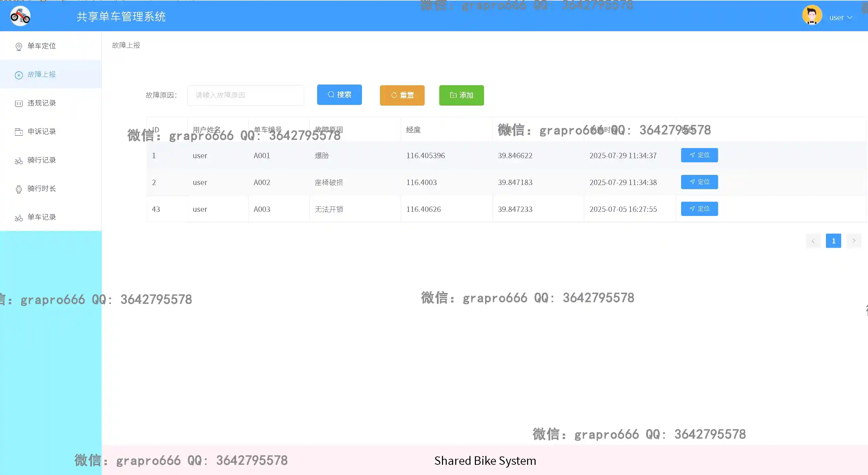The width and height of the screenshot is (868, 475).
Task: Open the 骑行时长 menu item
Action: coord(42,189)
